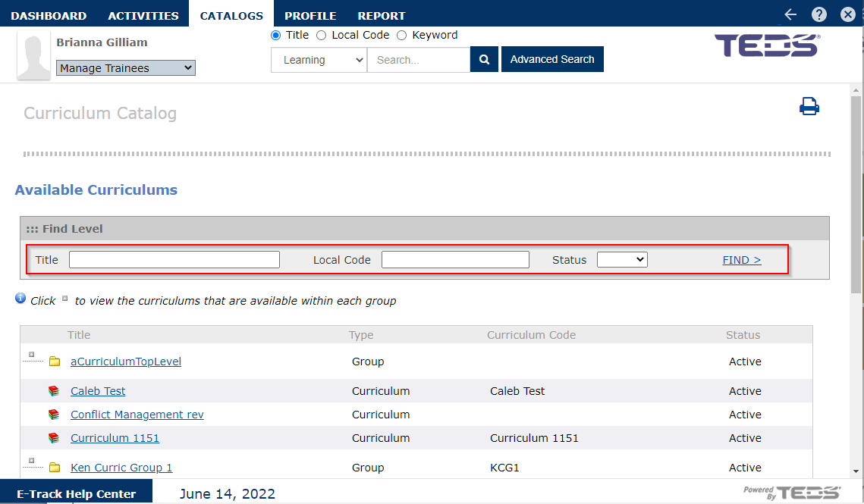Open the help question mark icon

(819, 14)
